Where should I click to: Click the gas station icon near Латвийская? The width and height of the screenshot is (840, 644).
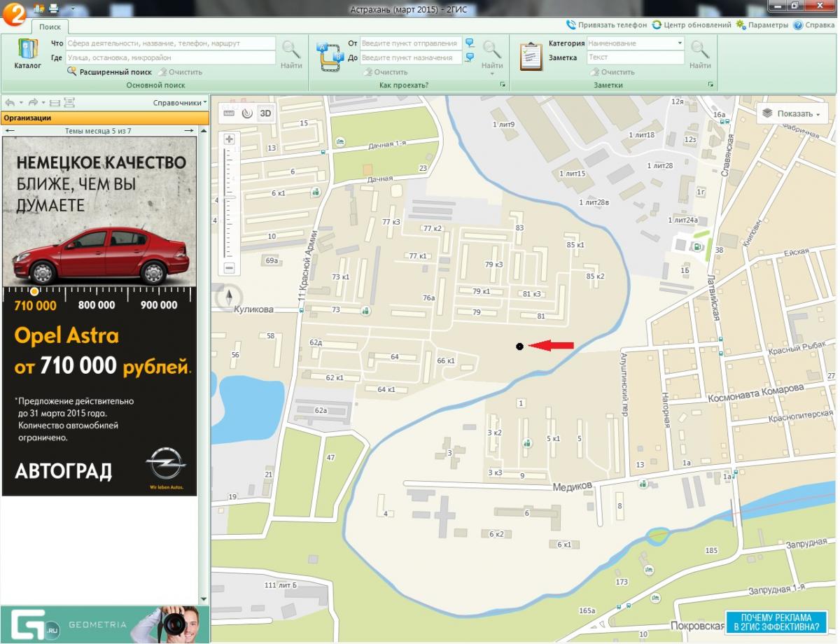(697, 246)
